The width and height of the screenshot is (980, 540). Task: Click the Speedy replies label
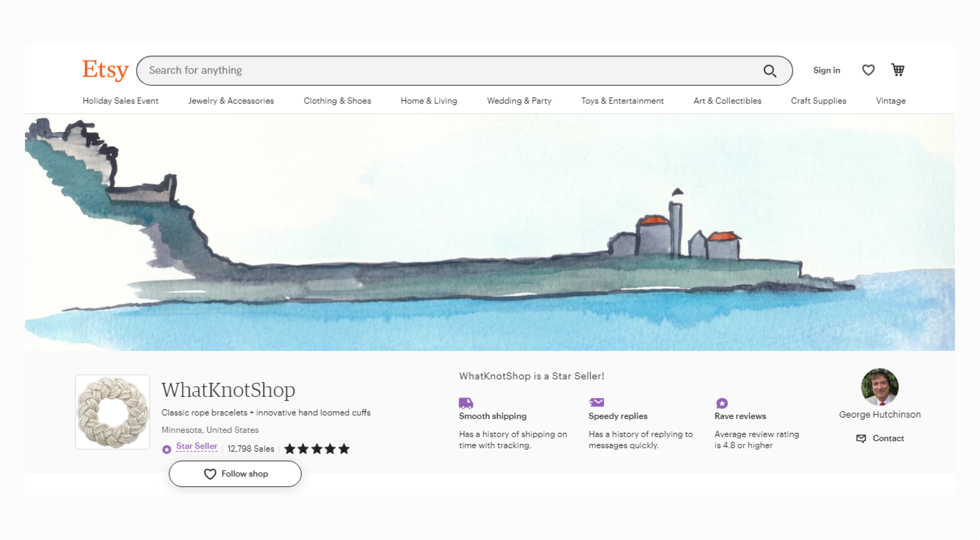tap(618, 416)
